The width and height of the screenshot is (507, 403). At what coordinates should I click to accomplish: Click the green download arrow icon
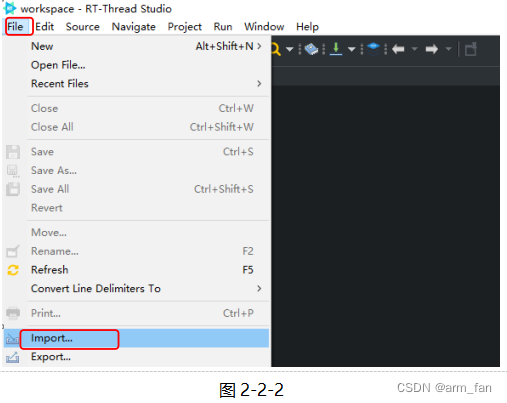pyautogui.click(x=336, y=49)
